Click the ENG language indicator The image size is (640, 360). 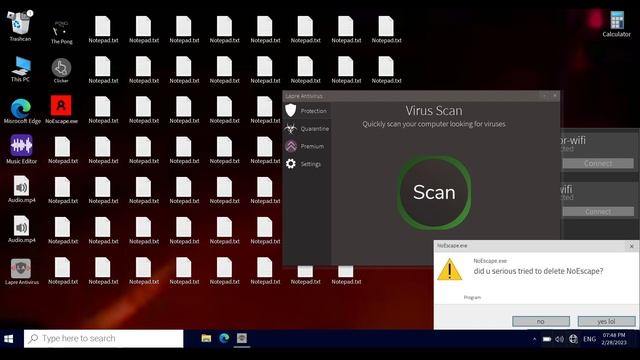(589, 339)
